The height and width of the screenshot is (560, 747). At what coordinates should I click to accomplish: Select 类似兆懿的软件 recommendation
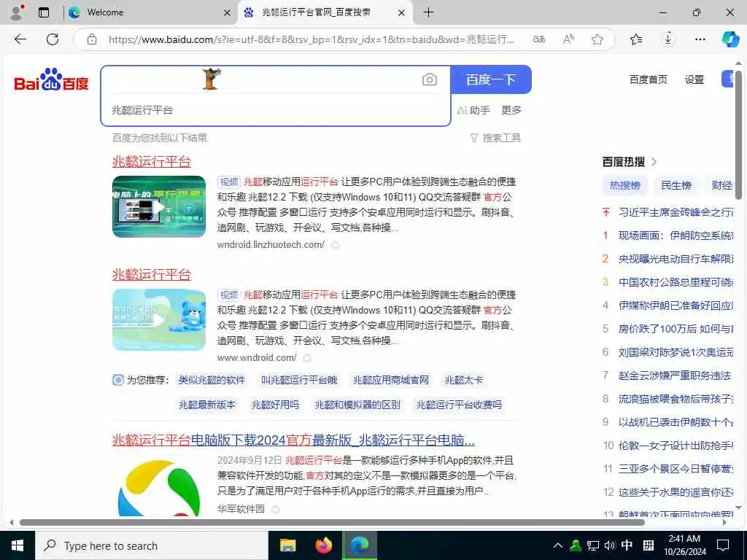(x=212, y=380)
